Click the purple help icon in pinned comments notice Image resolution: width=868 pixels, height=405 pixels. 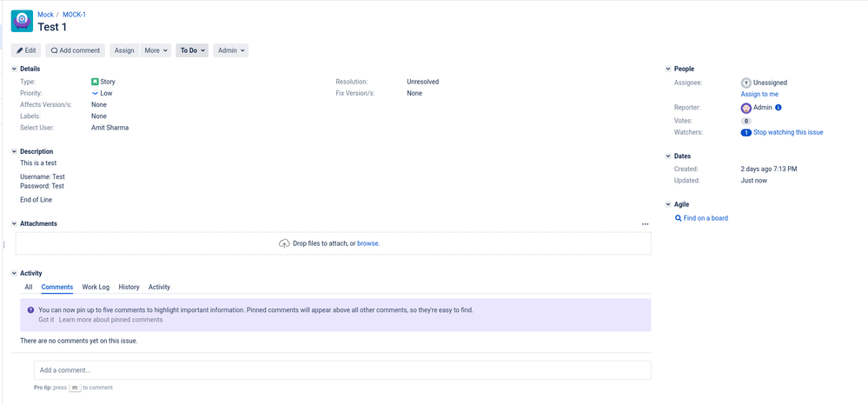pyautogui.click(x=30, y=309)
